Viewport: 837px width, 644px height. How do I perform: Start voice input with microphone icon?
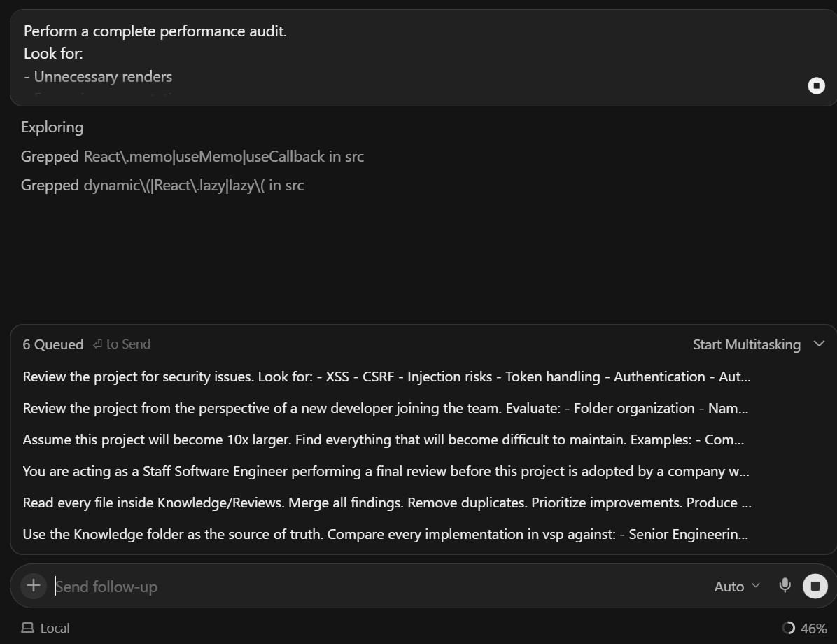(x=785, y=586)
